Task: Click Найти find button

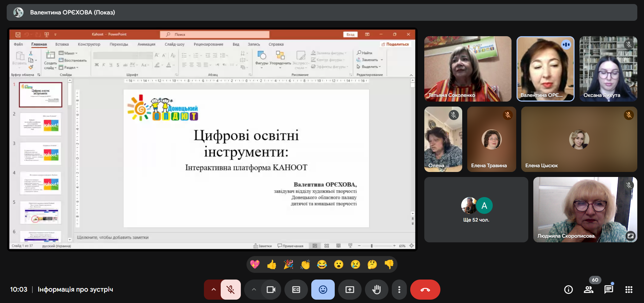Action: coord(365,53)
